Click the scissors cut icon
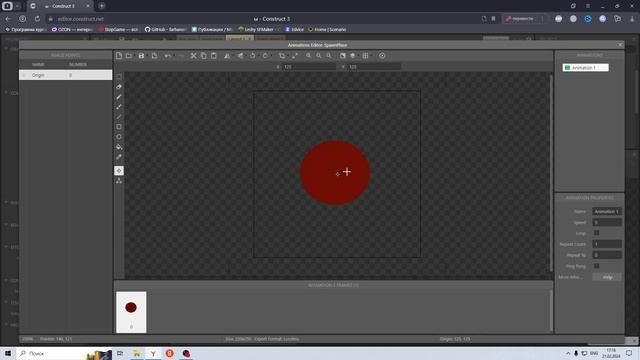Image resolution: width=640 pixels, height=360 pixels. click(x=193, y=56)
